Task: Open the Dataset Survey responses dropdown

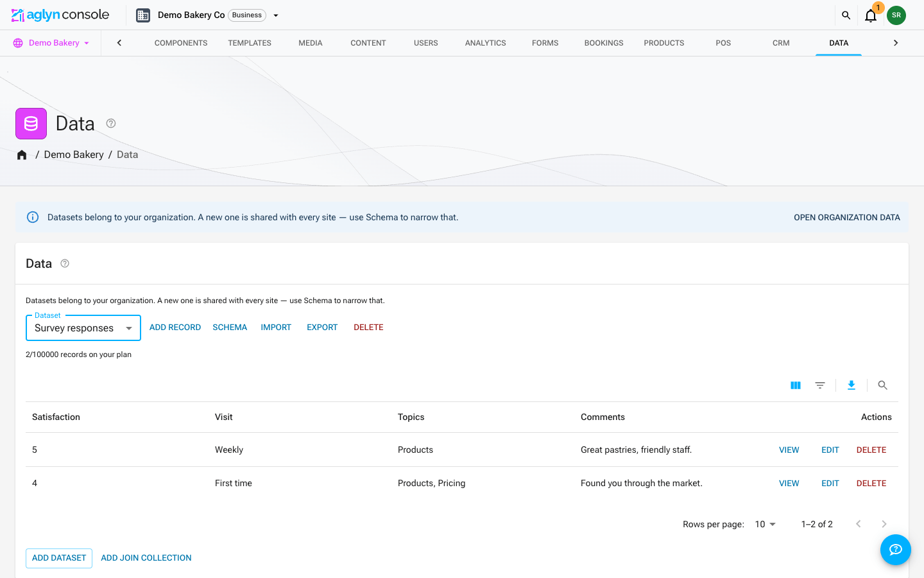Action: pyautogui.click(x=83, y=328)
